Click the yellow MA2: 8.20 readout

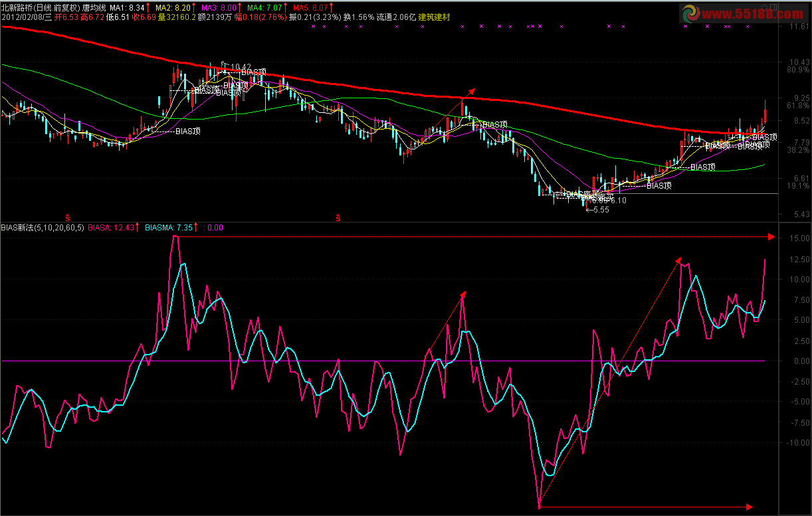coord(173,7)
